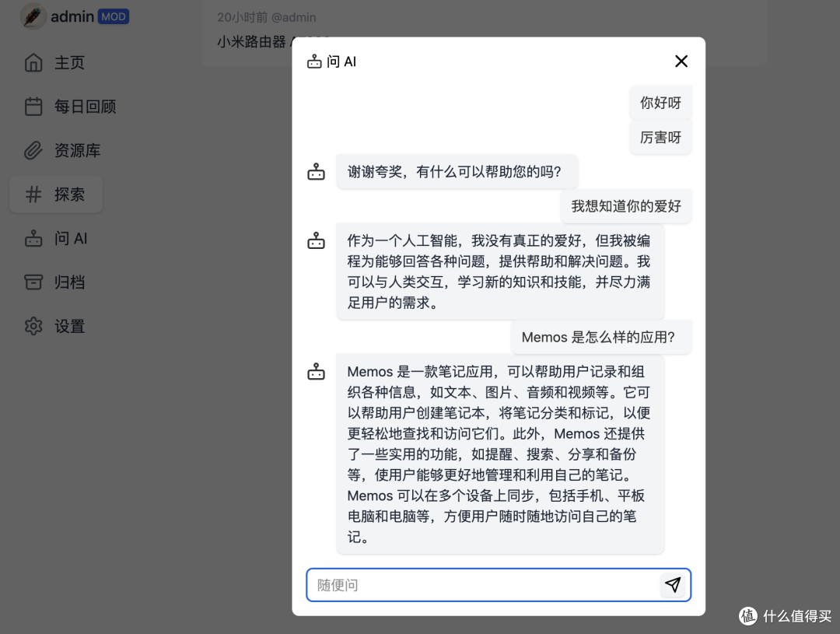
Task: Click the 作为一个人工智能 reply text
Action: (500, 271)
